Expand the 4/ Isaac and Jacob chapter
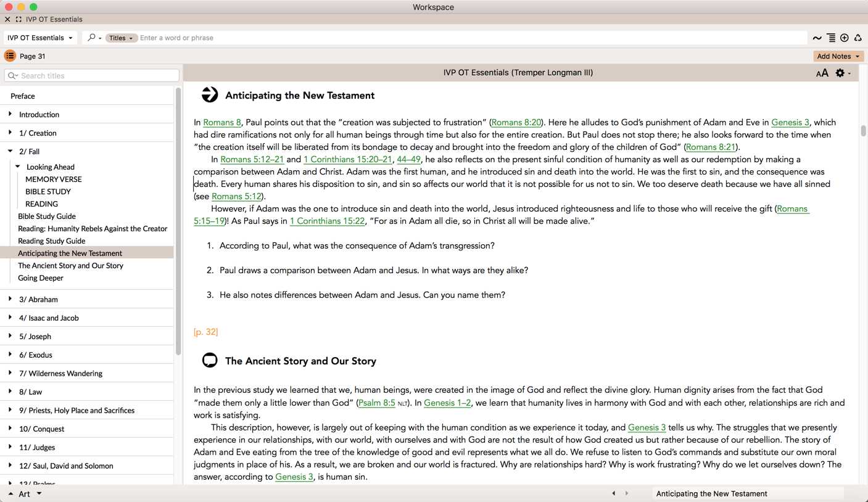Viewport: 868px width, 502px height. [x=10, y=318]
